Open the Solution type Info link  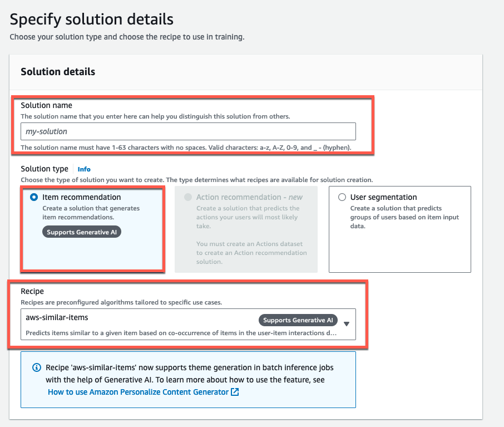[84, 169]
